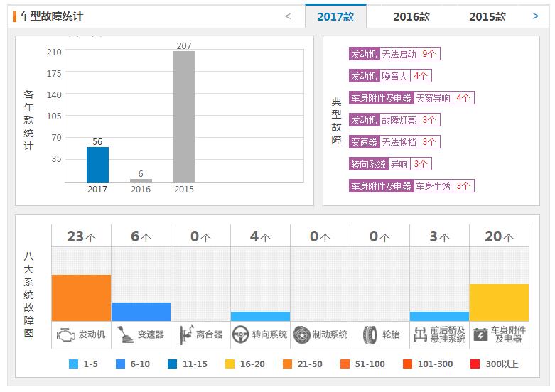Click the yellow 车身附件及电器 fault bar
This screenshot has width=555, height=392.
coord(499,303)
